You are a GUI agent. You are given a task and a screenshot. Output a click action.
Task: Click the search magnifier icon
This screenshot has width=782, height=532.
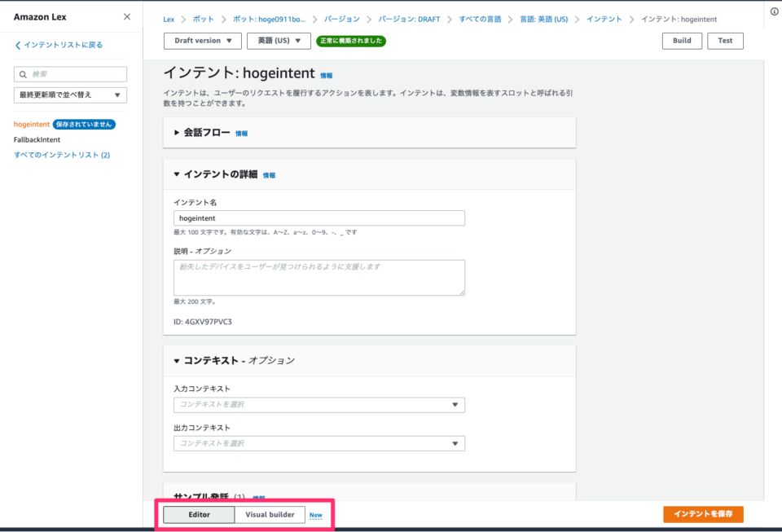point(23,74)
